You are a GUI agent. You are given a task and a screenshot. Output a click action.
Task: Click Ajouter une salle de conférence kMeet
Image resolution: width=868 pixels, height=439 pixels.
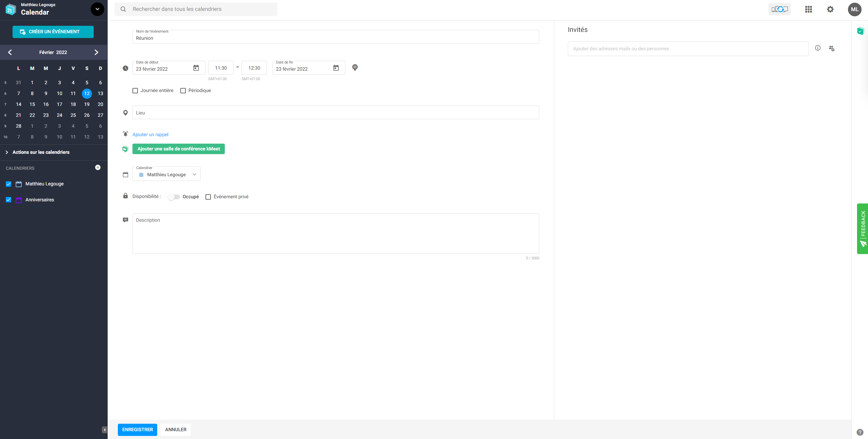coord(179,149)
